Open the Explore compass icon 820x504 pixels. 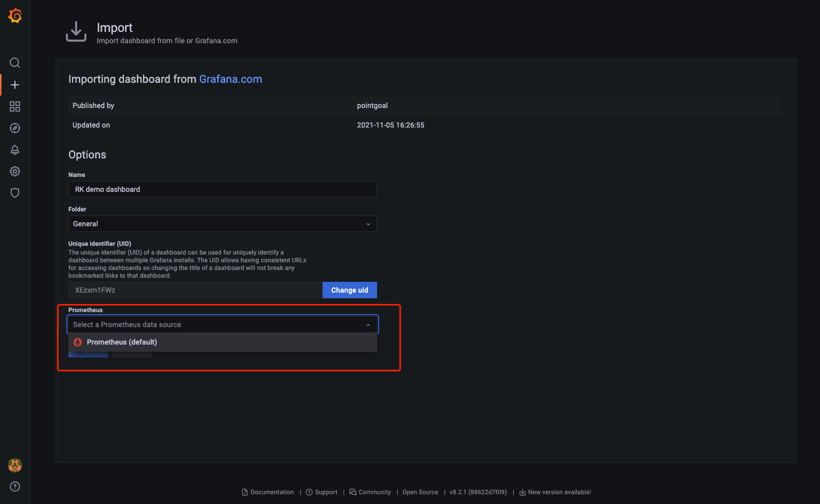coord(15,128)
